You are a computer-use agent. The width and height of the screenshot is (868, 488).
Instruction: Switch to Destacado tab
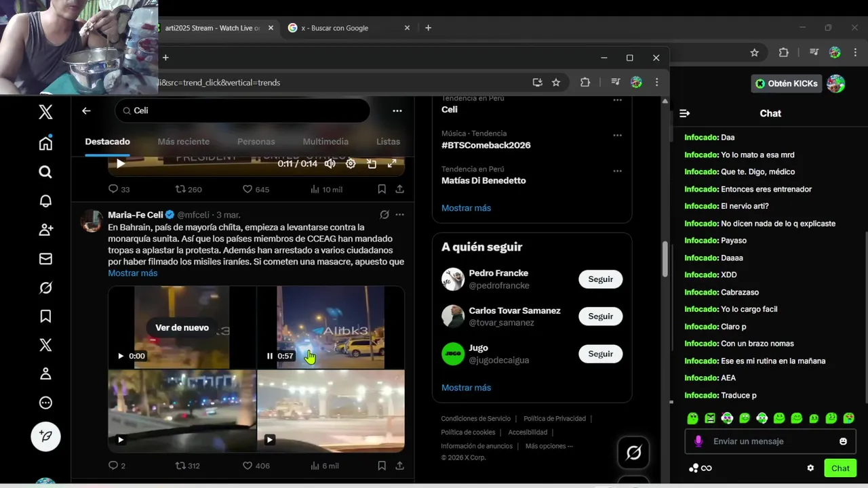click(107, 142)
